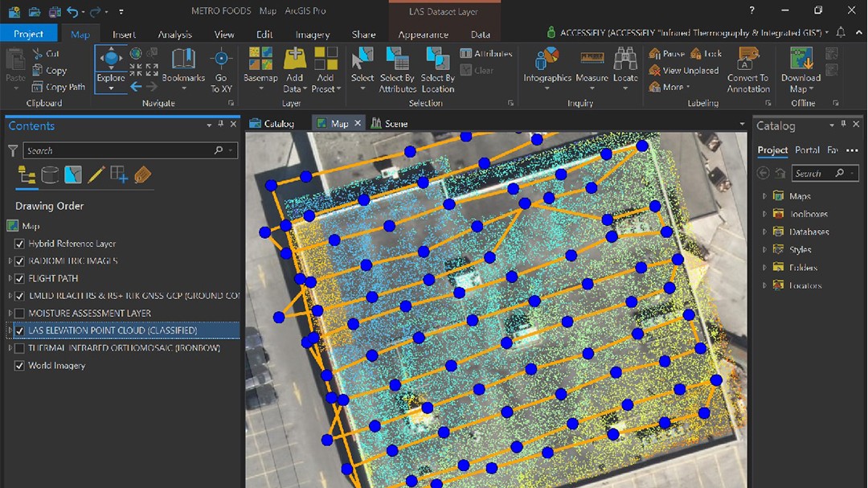
Task: Enable the MOISTURE ASSESSMENT LAYER checkbox
Action: [x=20, y=313]
